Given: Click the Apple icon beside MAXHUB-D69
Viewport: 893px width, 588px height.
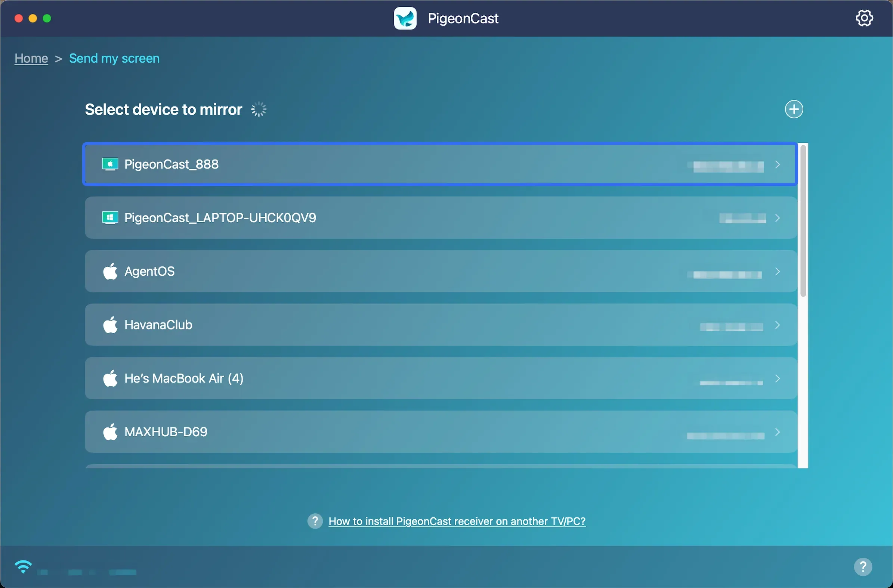Looking at the screenshot, I should [110, 431].
